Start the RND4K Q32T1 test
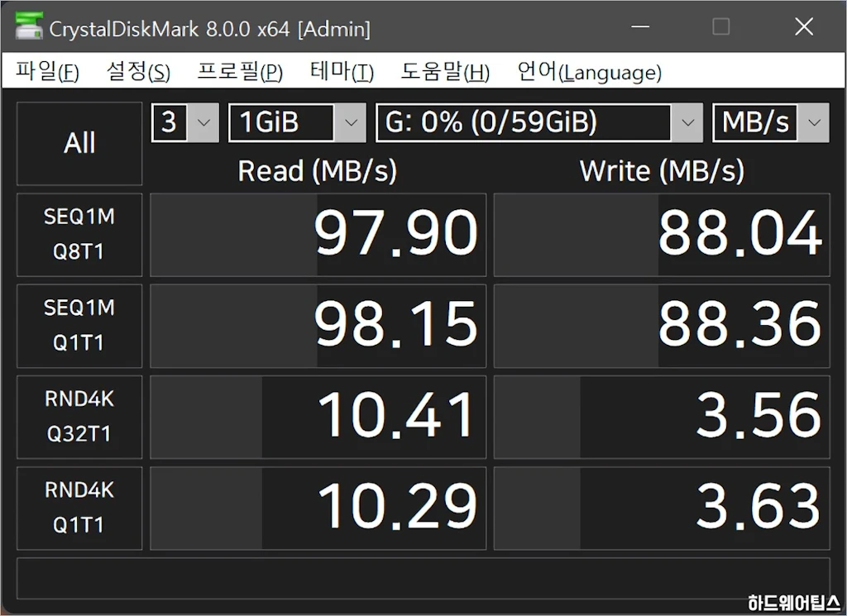 tap(79, 417)
